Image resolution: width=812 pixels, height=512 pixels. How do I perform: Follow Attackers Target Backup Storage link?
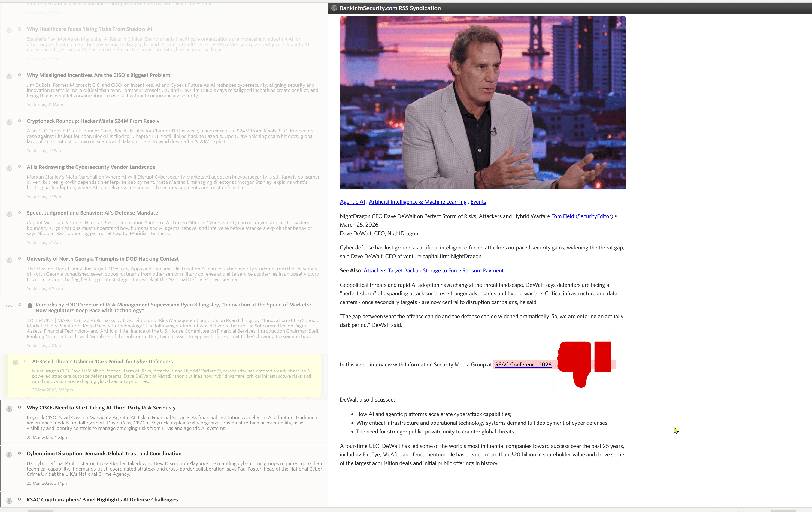433,270
